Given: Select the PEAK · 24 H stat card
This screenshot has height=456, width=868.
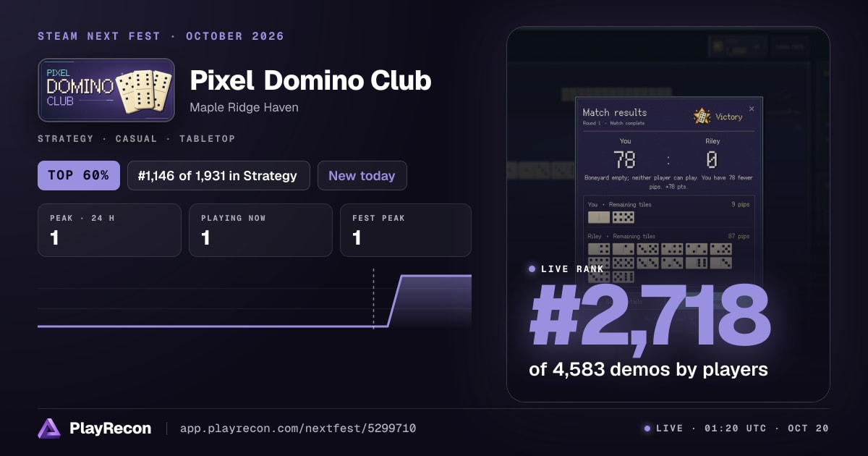Looking at the screenshot, I should [x=109, y=230].
